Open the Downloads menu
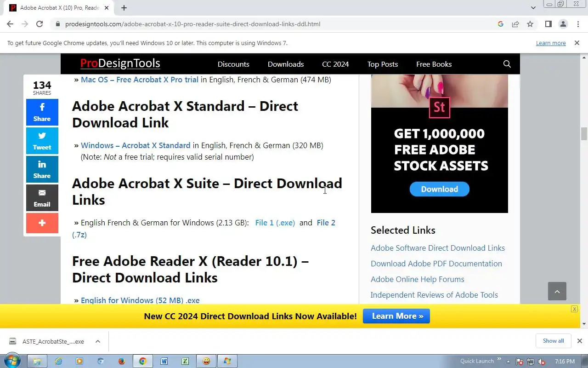 click(286, 64)
